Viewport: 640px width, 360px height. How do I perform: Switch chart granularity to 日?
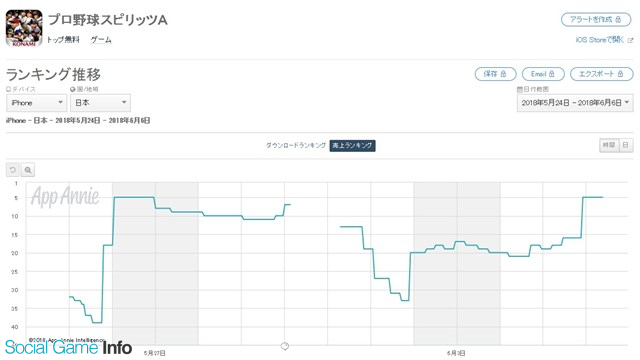pyautogui.click(x=626, y=145)
